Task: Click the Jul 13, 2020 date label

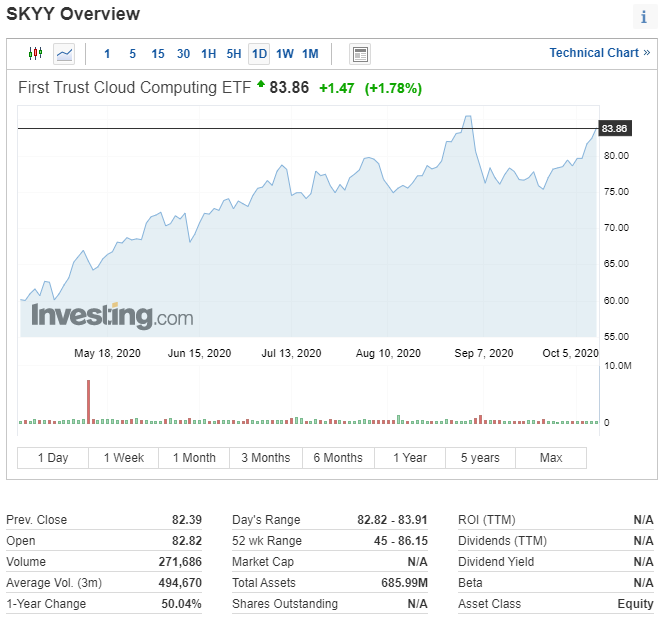Action: coord(291,353)
